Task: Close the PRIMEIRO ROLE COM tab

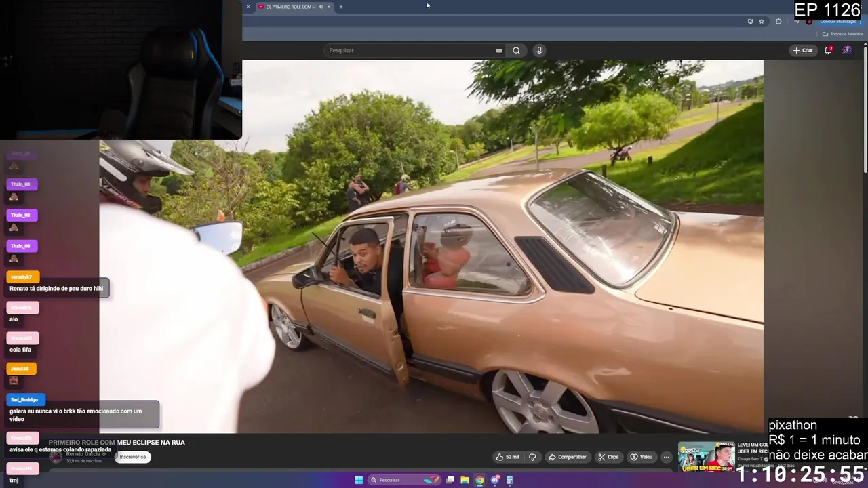Action: tap(329, 7)
